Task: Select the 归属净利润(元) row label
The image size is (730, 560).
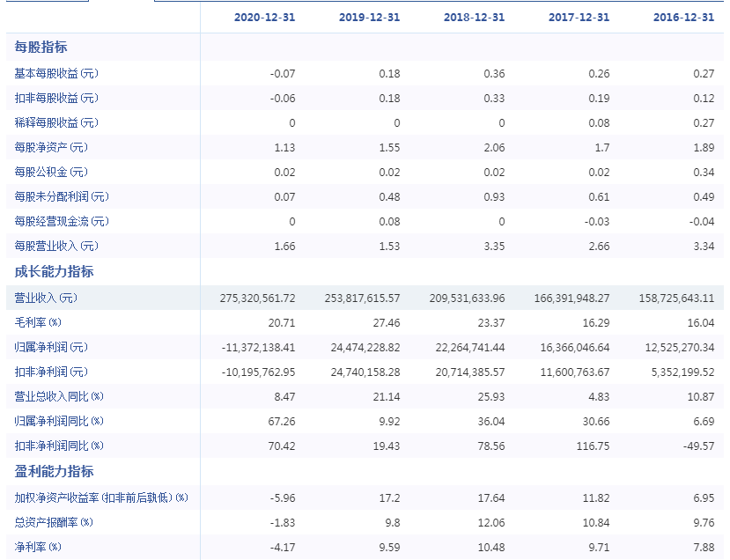Action: click(x=51, y=347)
